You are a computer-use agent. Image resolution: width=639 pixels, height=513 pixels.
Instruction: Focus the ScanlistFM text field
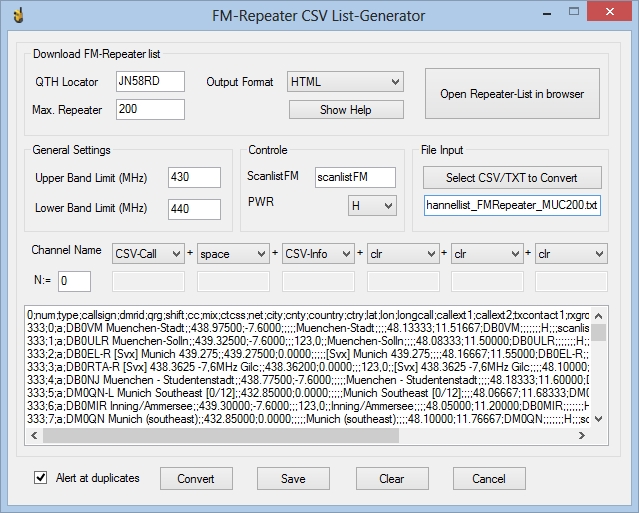click(x=355, y=177)
